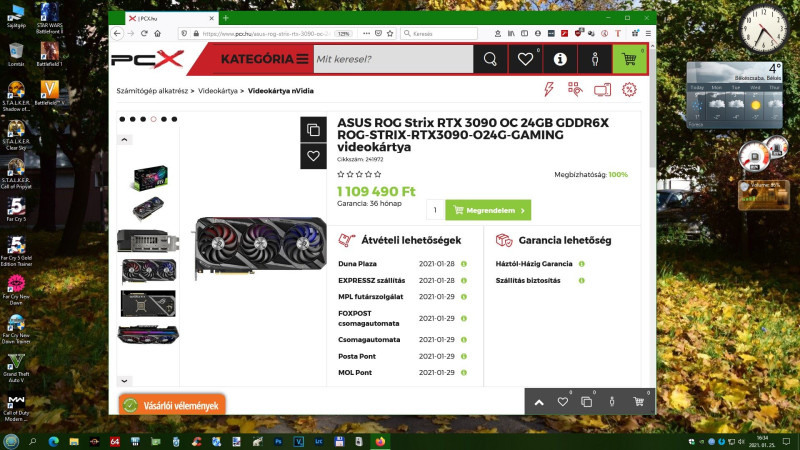This screenshot has width=800, height=450.
Task: Open Microsoft Edge from taskbar
Action: click(x=54, y=441)
